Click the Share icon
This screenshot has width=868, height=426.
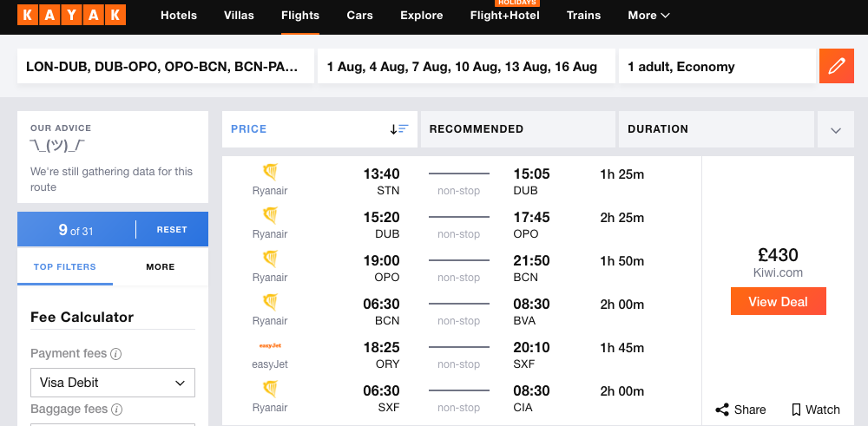[722, 410]
